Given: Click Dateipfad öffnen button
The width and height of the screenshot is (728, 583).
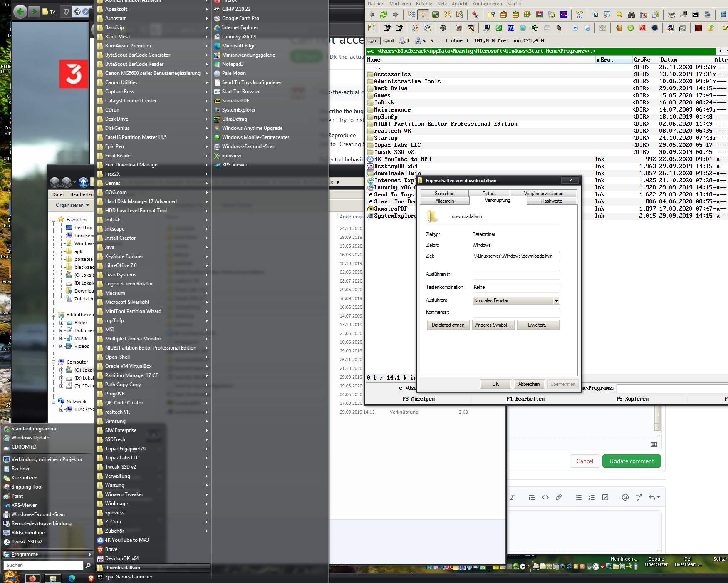Looking at the screenshot, I should point(448,325).
